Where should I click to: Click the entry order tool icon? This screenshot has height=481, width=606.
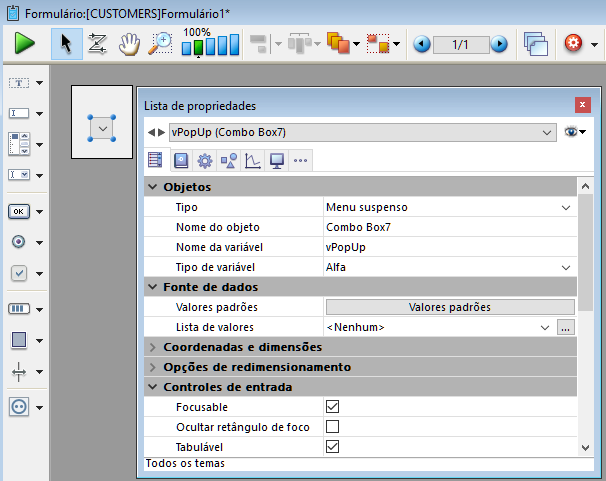pos(97,44)
